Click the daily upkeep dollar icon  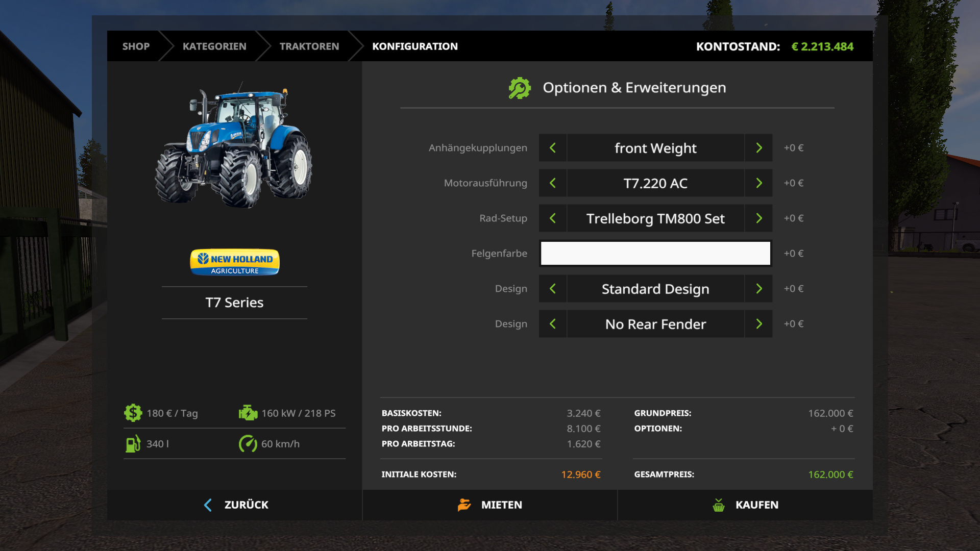point(133,413)
